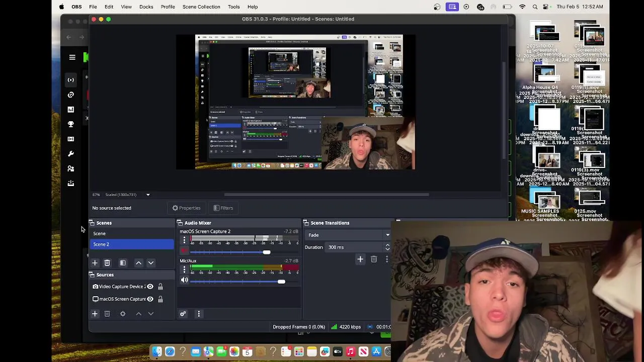Launch the Photos app from the Dock
This screenshot has width=644, height=362.
pyautogui.click(x=234, y=351)
